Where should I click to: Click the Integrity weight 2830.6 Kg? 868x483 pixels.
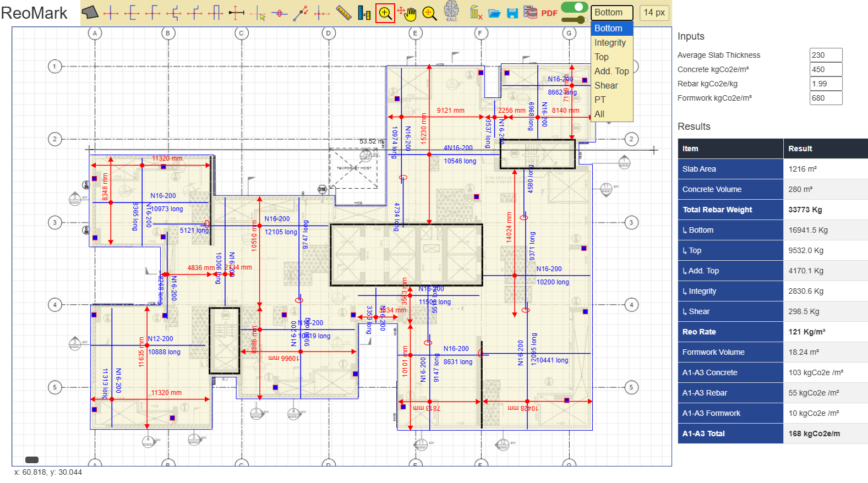coord(806,291)
